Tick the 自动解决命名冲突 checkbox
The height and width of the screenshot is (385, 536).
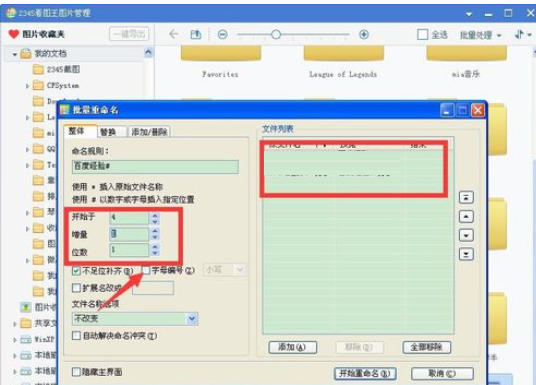click(76, 335)
